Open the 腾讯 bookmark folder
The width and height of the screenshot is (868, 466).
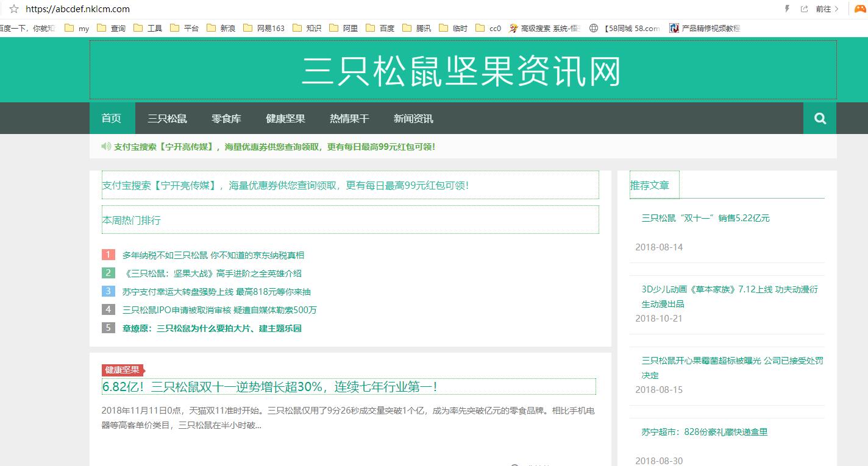coord(417,28)
